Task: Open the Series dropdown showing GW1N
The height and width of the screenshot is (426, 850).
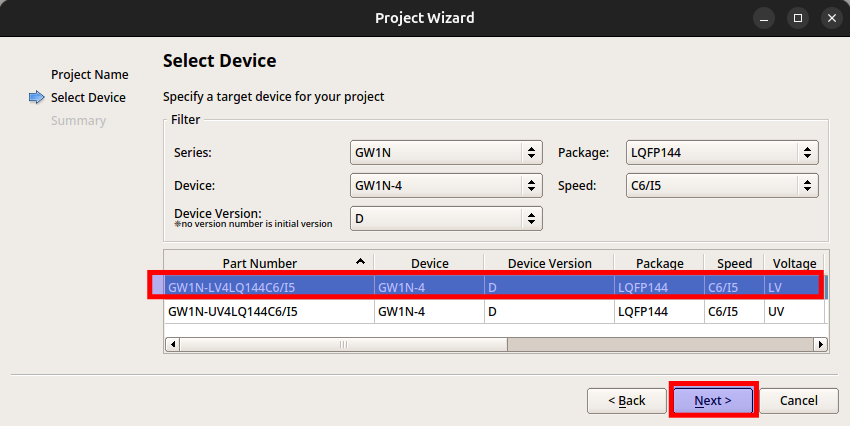Action: [446, 152]
